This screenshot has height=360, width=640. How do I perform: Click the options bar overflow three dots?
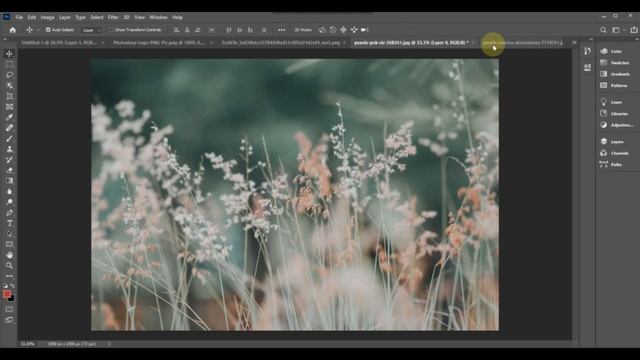[282, 30]
